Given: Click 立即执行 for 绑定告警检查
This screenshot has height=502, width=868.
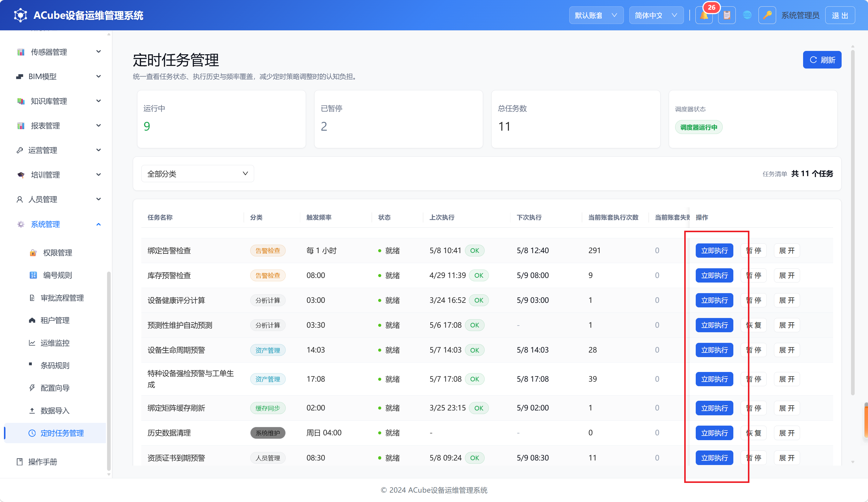Looking at the screenshot, I should 714,251.
